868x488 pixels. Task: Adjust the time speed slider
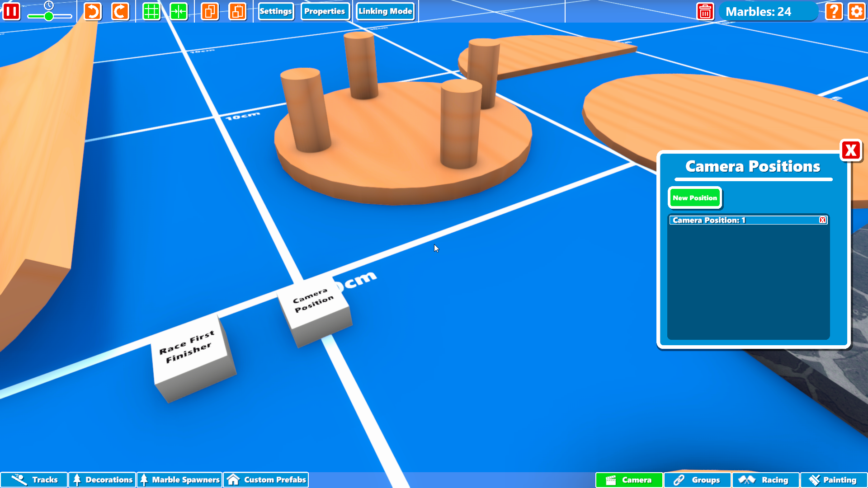click(x=49, y=16)
